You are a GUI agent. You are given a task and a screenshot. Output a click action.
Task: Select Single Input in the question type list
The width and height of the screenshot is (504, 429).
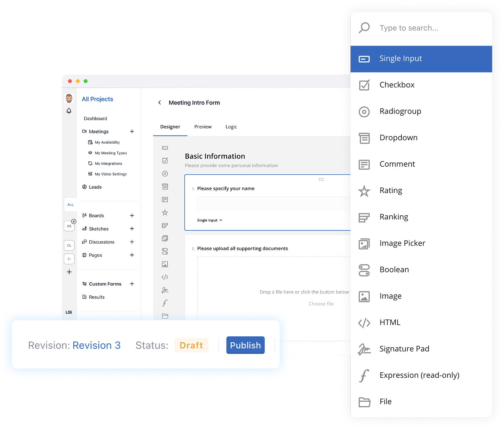click(421, 59)
